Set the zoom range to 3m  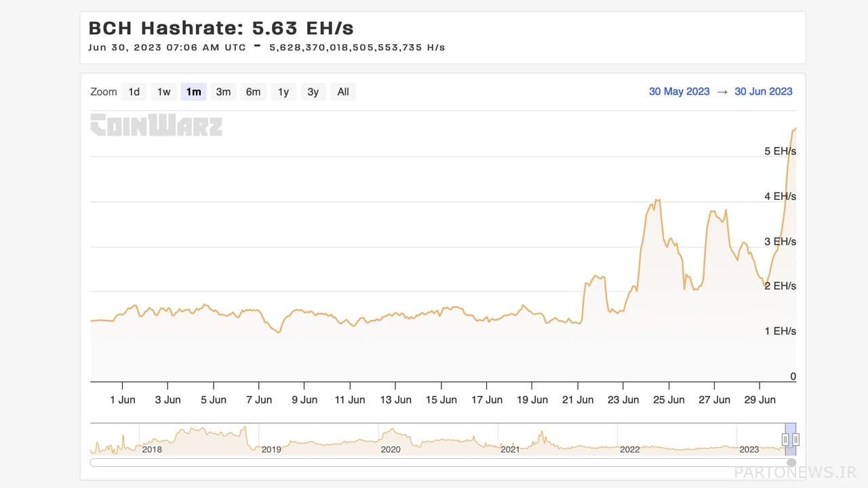tap(223, 92)
